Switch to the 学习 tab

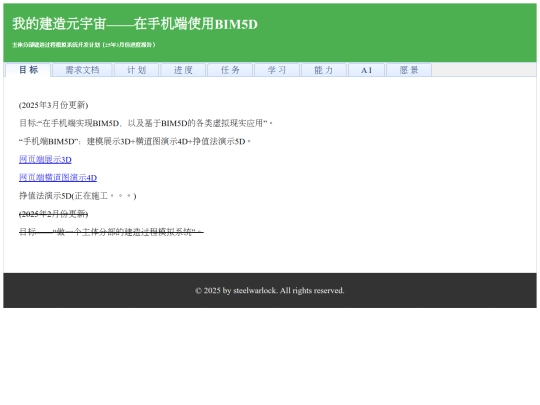pyautogui.click(x=277, y=70)
